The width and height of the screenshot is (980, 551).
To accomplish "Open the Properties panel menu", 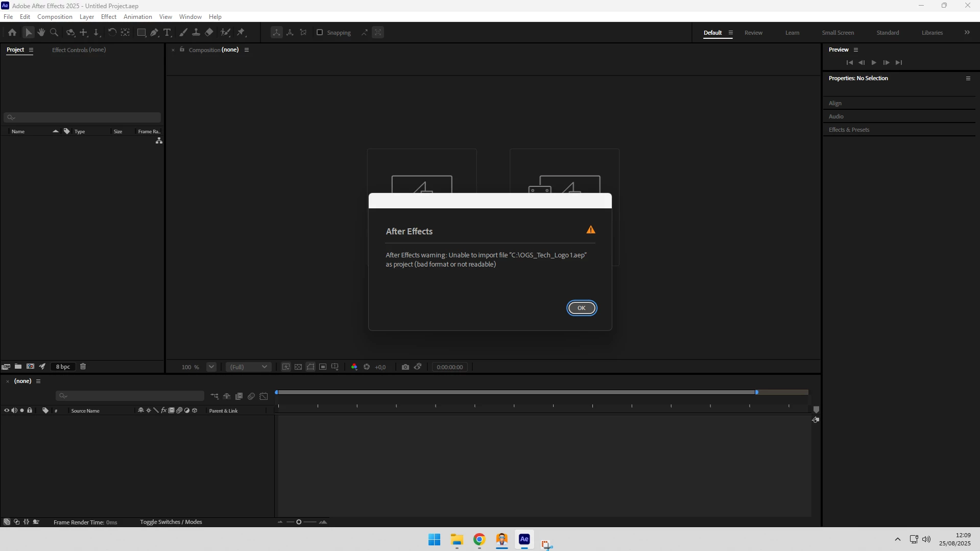I will pyautogui.click(x=968, y=79).
